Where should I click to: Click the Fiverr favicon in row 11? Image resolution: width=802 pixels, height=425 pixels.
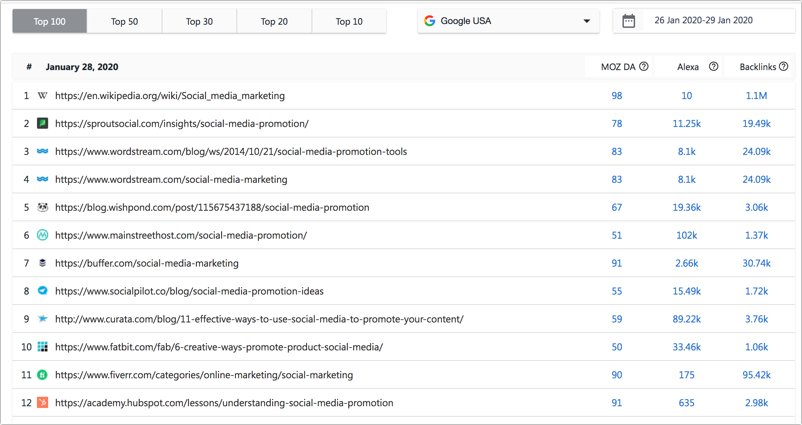coord(42,375)
